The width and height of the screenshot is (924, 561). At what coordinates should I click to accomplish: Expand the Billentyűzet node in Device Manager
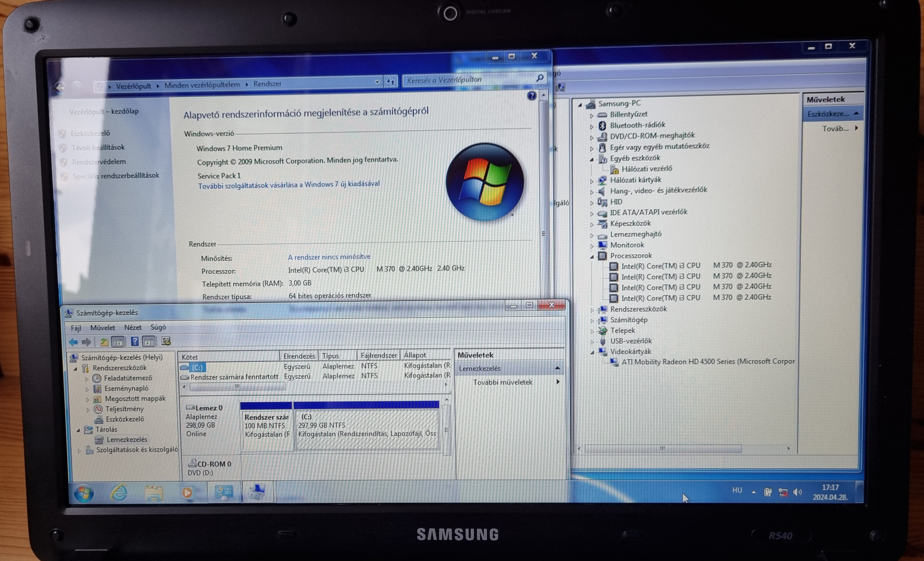pyautogui.click(x=591, y=115)
